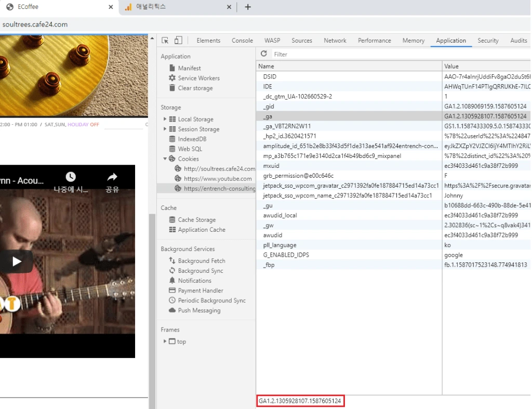532x409 pixels.
Task: Refresh cookies with the reload icon
Action: 263,54
